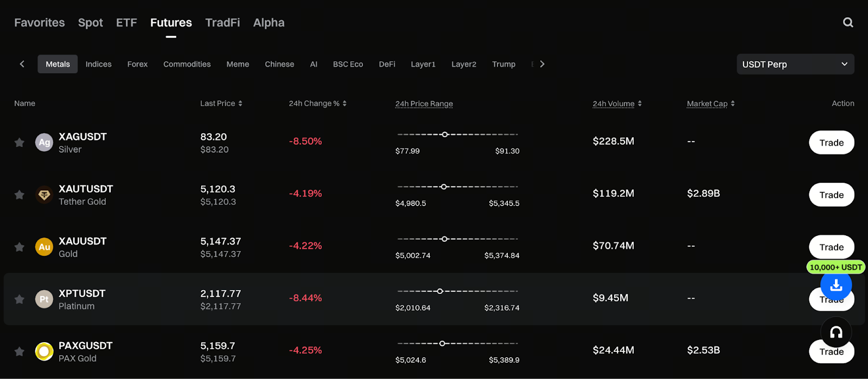Star the PAXGUSDT pair
The height and width of the screenshot is (379, 868).
(20, 351)
